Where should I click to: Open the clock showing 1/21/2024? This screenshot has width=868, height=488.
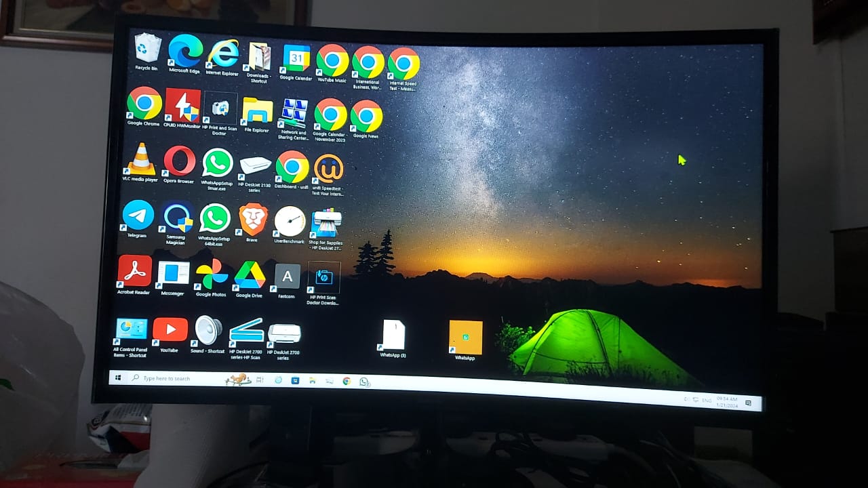(x=727, y=401)
